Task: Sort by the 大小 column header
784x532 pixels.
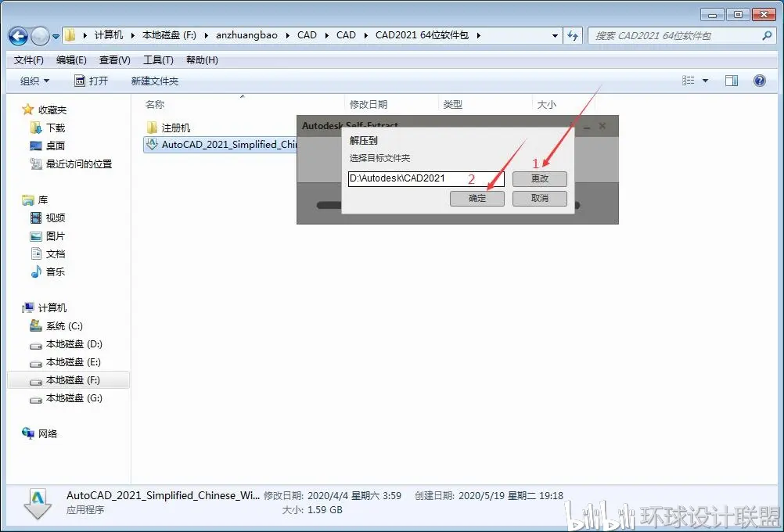Action: 546,105
